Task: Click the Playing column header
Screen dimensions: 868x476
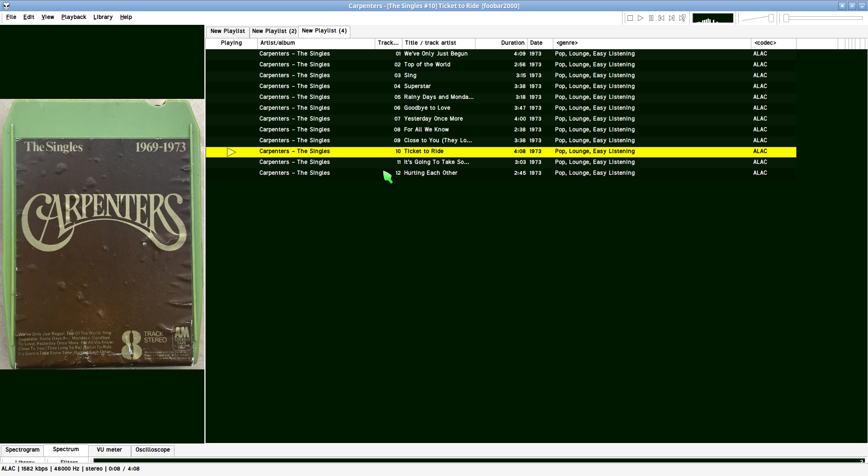Action: point(231,43)
